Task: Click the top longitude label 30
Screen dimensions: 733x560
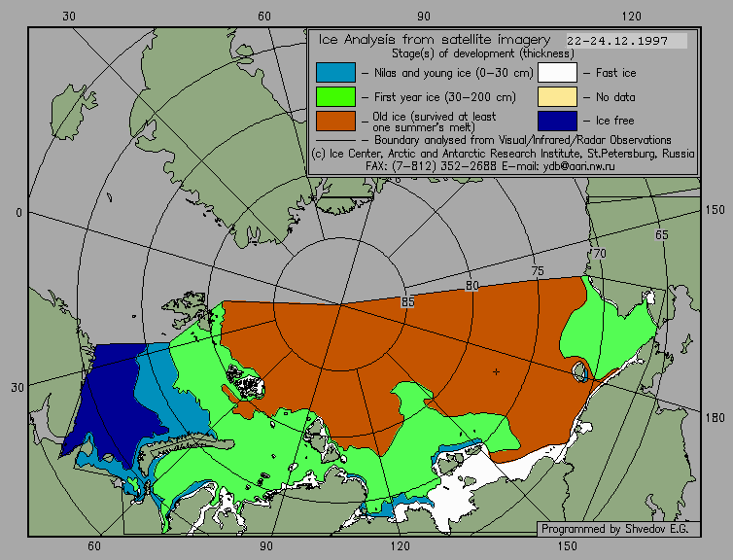Action: [x=69, y=17]
